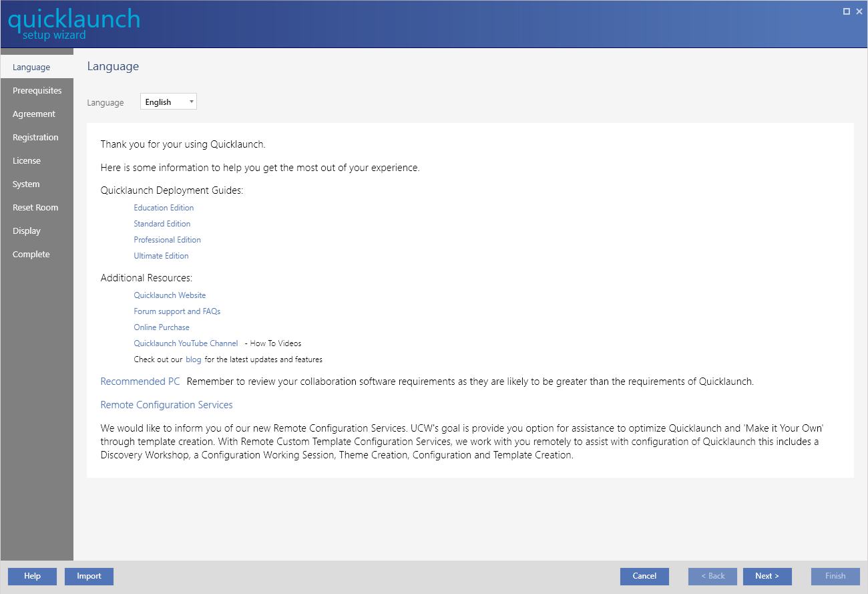Click the 'Quicklaunch Deployment Guides:' heading
Viewport: 868px width, 594px height.
click(172, 190)
